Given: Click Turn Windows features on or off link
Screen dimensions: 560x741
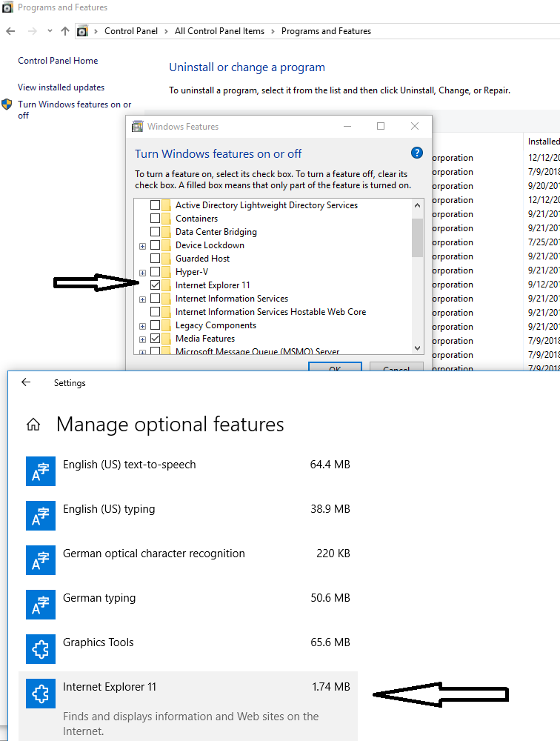Looking at the screenshot, I should [x=74, y=110].
